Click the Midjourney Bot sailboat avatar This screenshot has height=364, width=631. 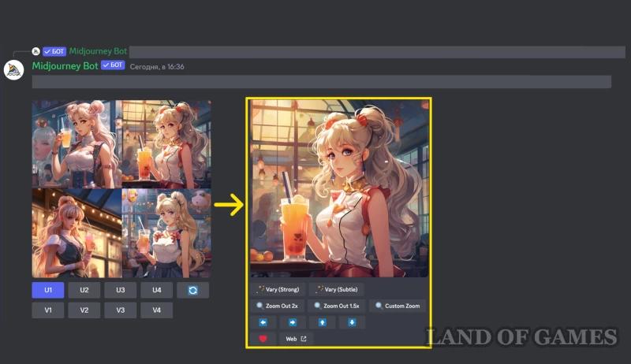(x=13, y=70)
